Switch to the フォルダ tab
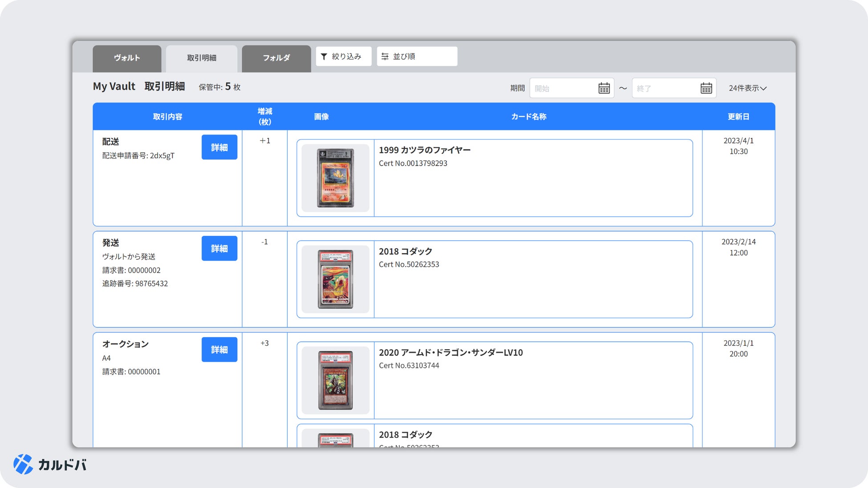Image resolution: width=868 pixels, height=488 pixels. (276, 58)
